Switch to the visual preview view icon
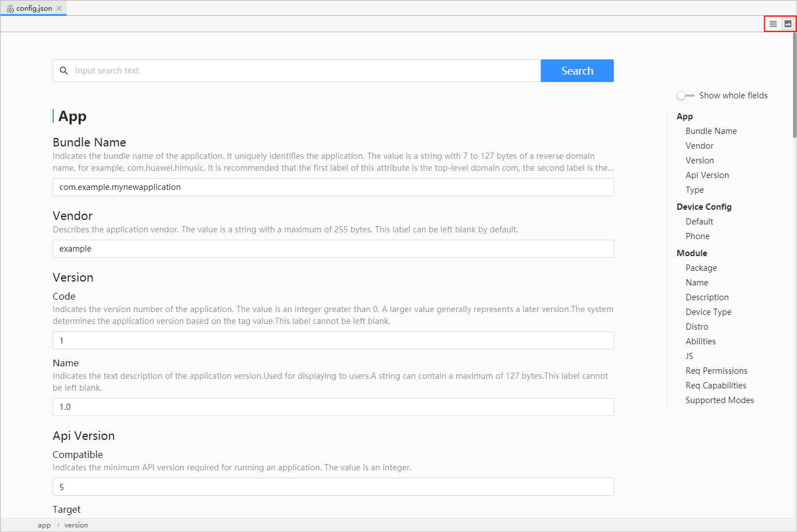The image size is (797, 532). click(788, 24)
